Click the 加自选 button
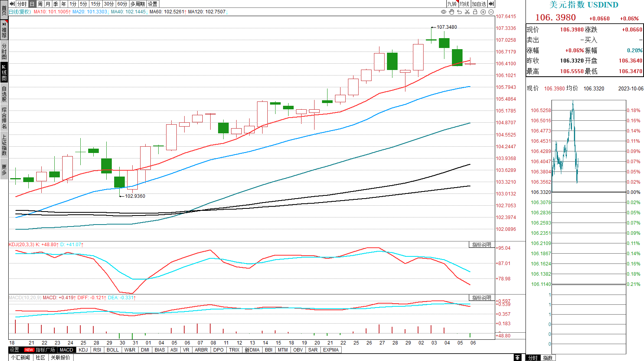 pos(479,4)
